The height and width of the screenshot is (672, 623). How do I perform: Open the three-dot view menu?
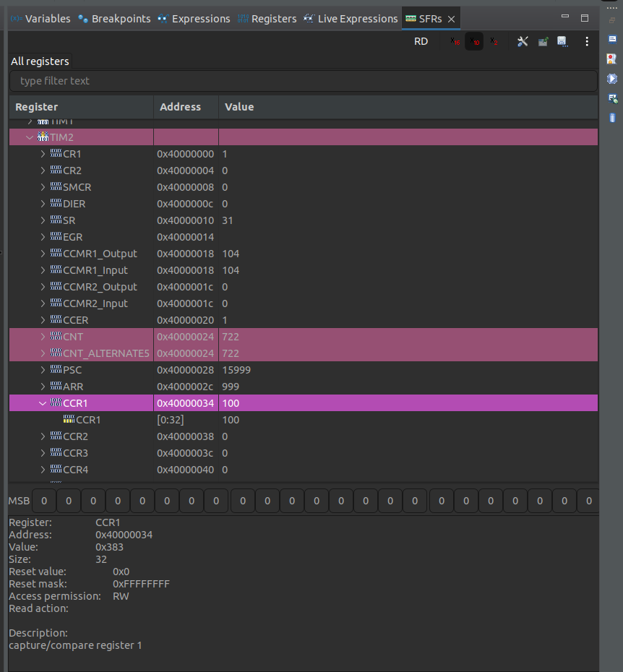click(587, 41)
